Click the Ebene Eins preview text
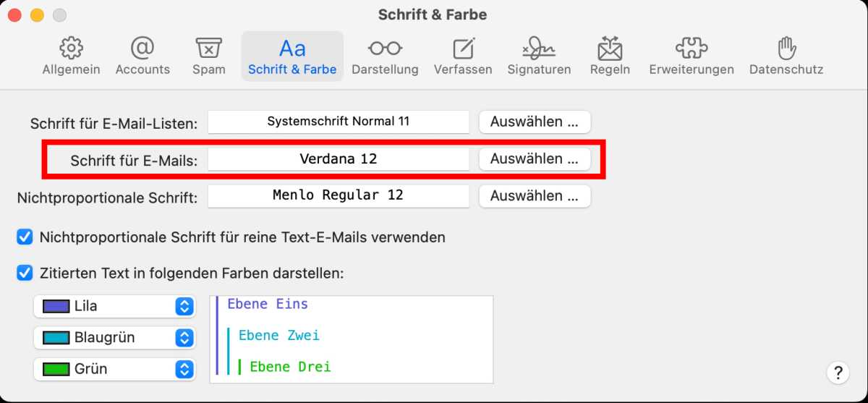Viewport: 868px width, 403px height. (x=268, y=304)
